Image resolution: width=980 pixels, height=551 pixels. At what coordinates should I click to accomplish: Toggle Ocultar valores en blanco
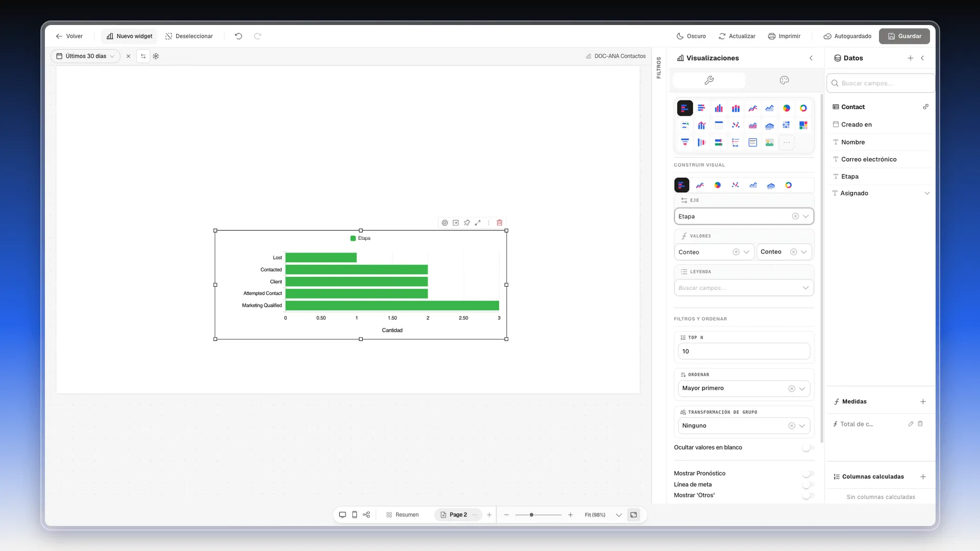807,447
